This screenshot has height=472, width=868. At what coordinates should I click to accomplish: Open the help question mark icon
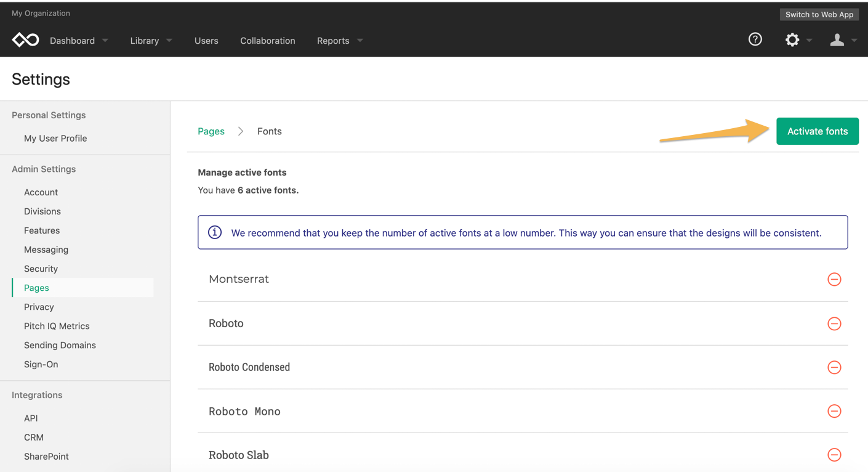[x=755, y=39]
